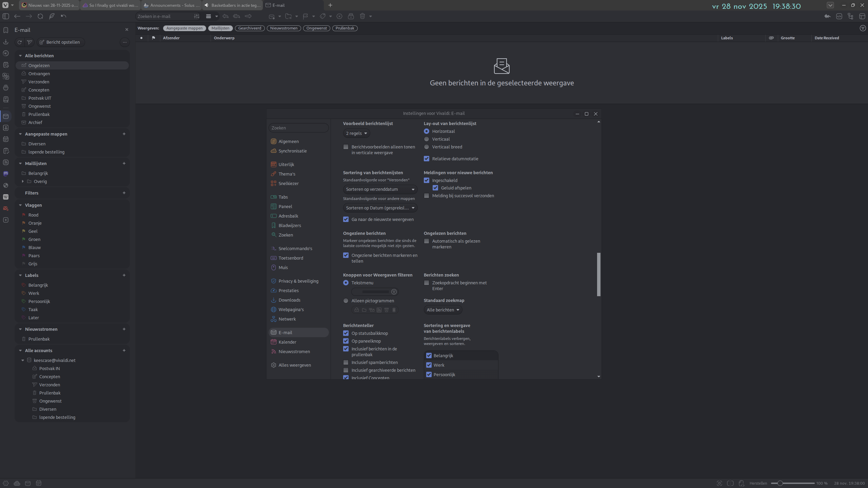Viewport: 868px width, 488px height.
Task: Select the Verticaal layout radio button
Action: pyautogui.click(x=427, y=139)
